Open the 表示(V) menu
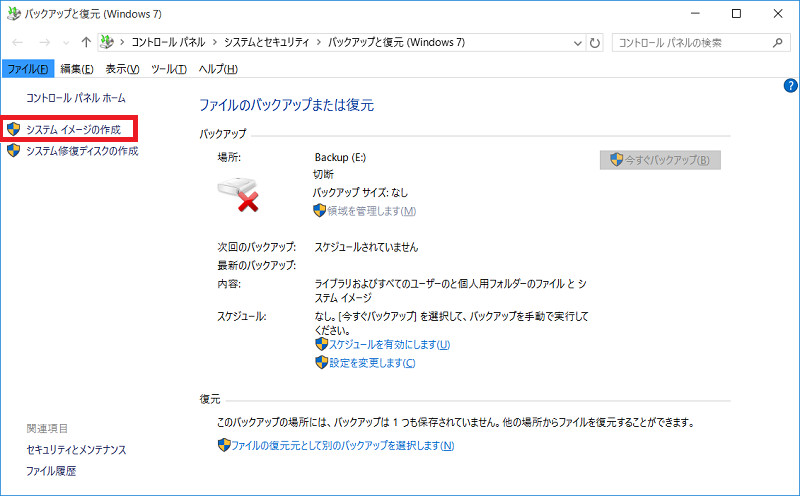This screenshot has width=800, height=496. (122, 69)
